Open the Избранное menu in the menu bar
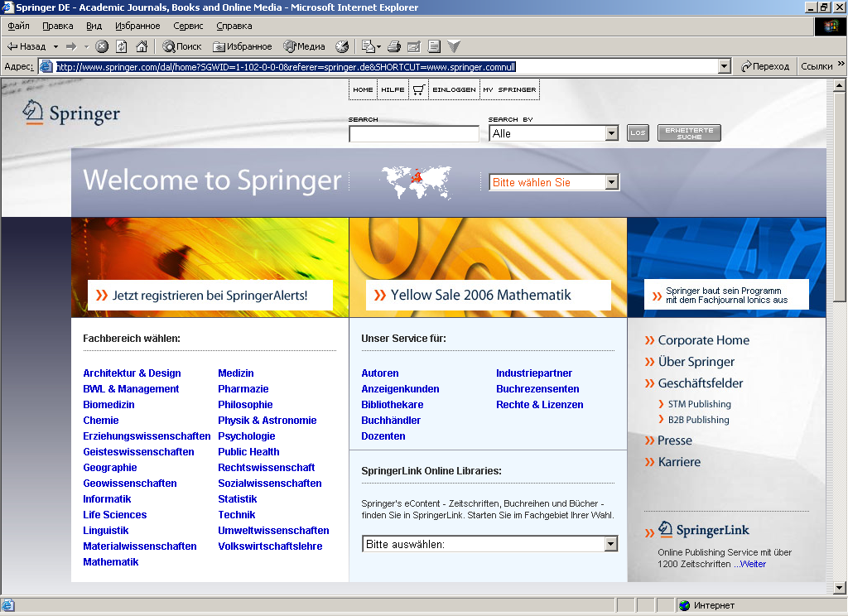 [x=137, y=26]
